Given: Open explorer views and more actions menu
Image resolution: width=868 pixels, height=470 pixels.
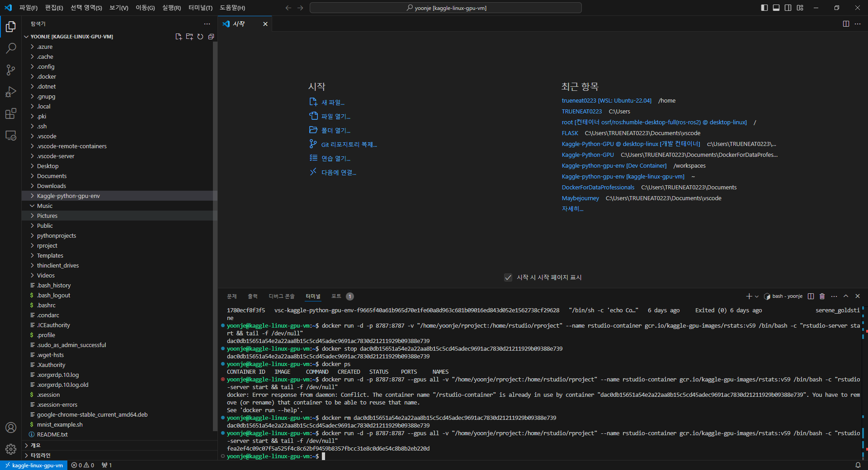Looking at the screenshot, I should click(x=207, y=24).
